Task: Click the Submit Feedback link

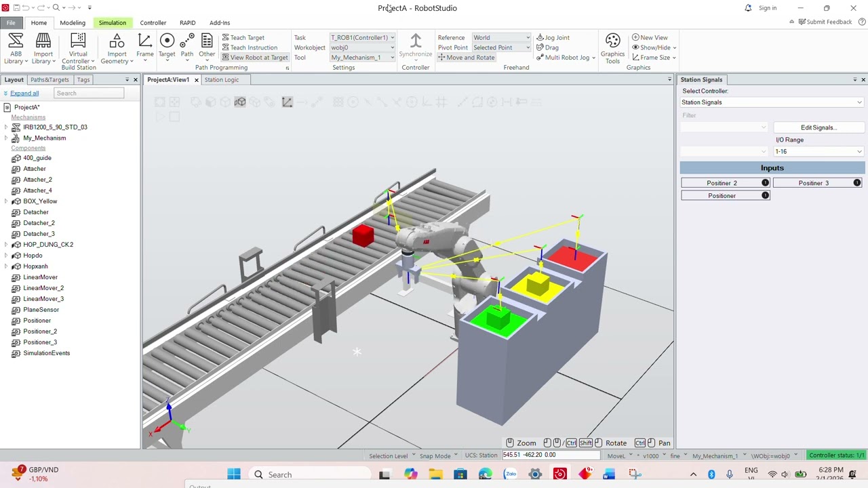Action: [825, 22]
